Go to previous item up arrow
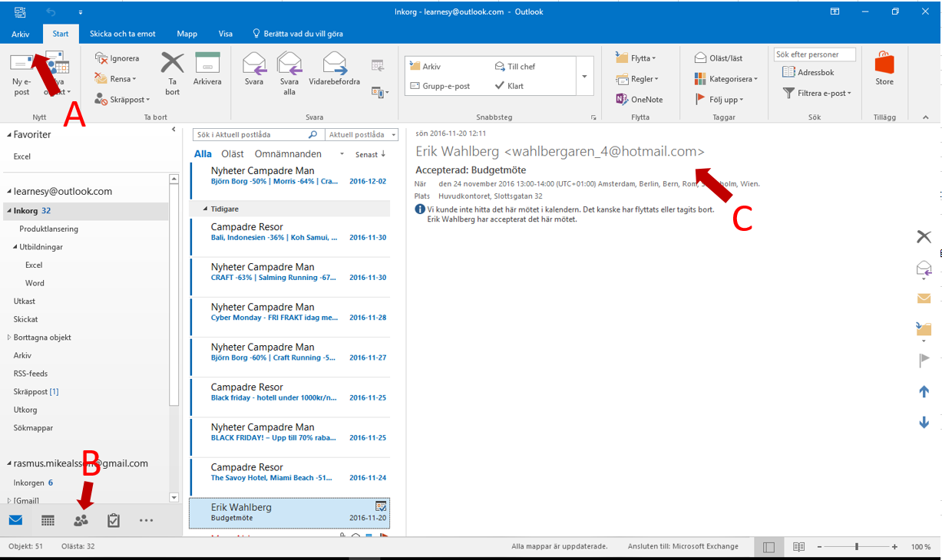942x560 pixels. click(x=924, y=392)
